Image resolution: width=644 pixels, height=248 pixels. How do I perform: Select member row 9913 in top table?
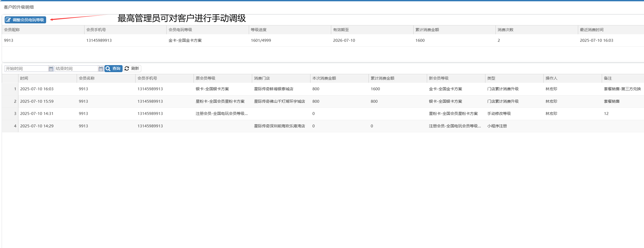[9, 40]
